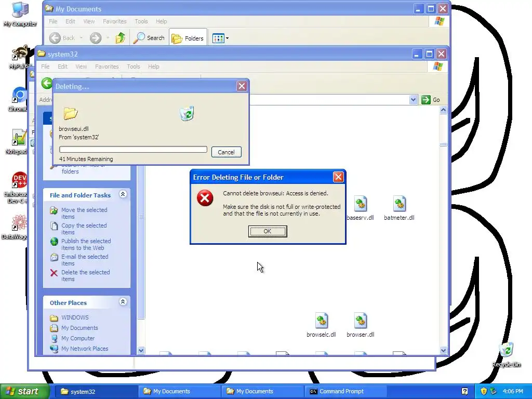Open Recycle Bin on desktop

506,355
